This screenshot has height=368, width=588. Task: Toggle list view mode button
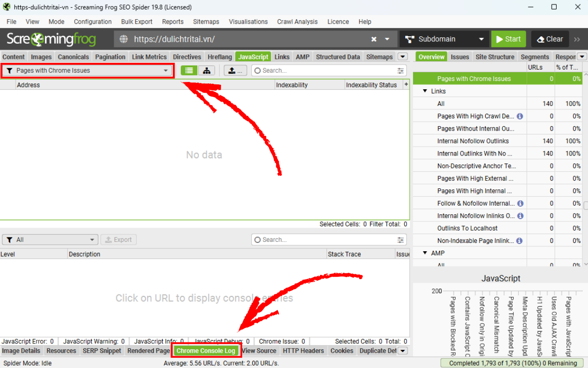coord(189,71)
